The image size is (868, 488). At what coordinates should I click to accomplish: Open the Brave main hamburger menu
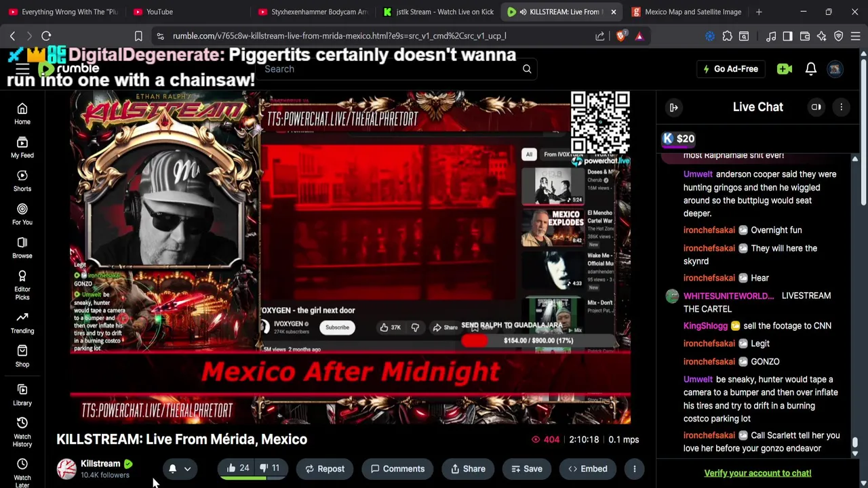point(855,36)
